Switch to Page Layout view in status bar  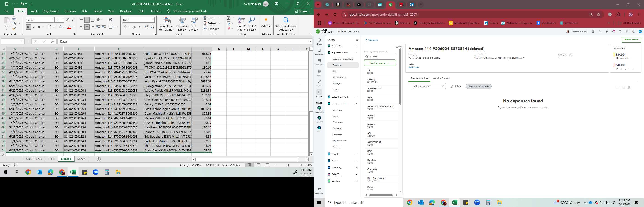point(258,165)
